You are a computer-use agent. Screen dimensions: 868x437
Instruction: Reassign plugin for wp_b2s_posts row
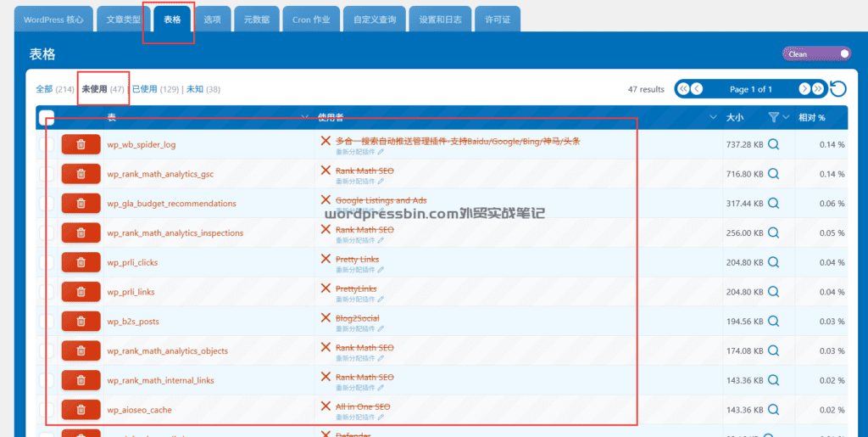(359, 329)
